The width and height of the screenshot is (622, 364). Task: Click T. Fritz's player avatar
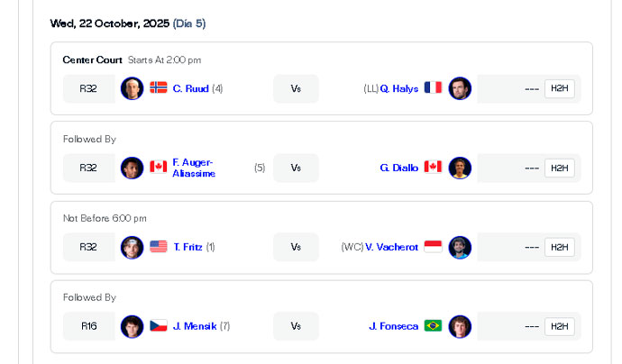click(133, 247)
